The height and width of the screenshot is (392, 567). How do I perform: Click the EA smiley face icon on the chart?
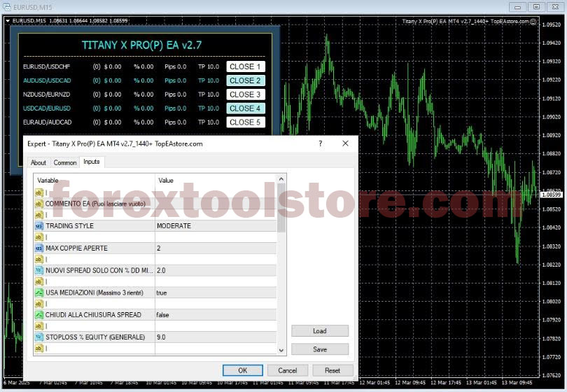(x=533, y=22)
